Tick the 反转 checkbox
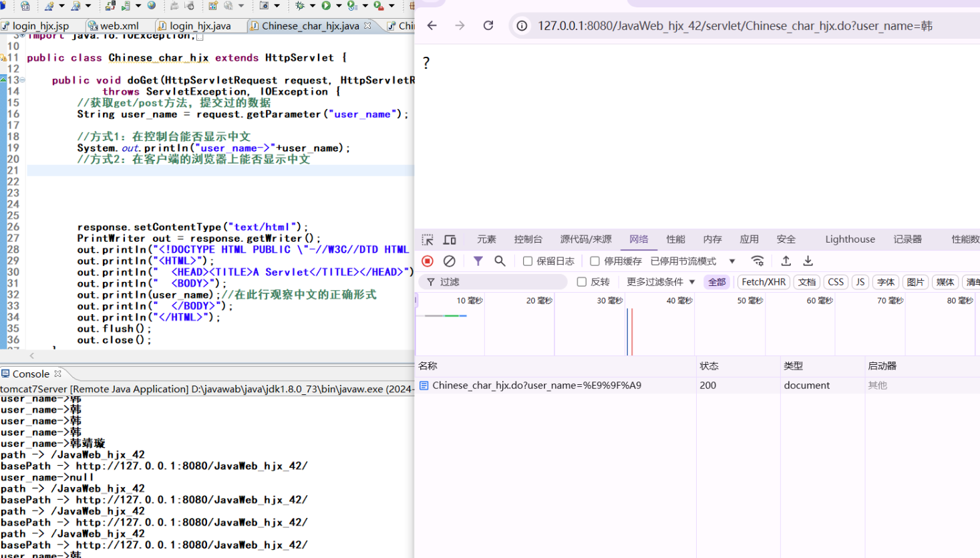 click(x=581, y=282)
